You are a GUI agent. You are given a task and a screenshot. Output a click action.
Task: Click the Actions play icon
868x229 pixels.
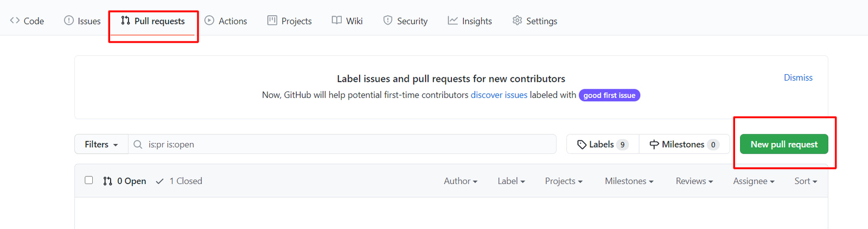pyautogui.click(x=209, y=21)
